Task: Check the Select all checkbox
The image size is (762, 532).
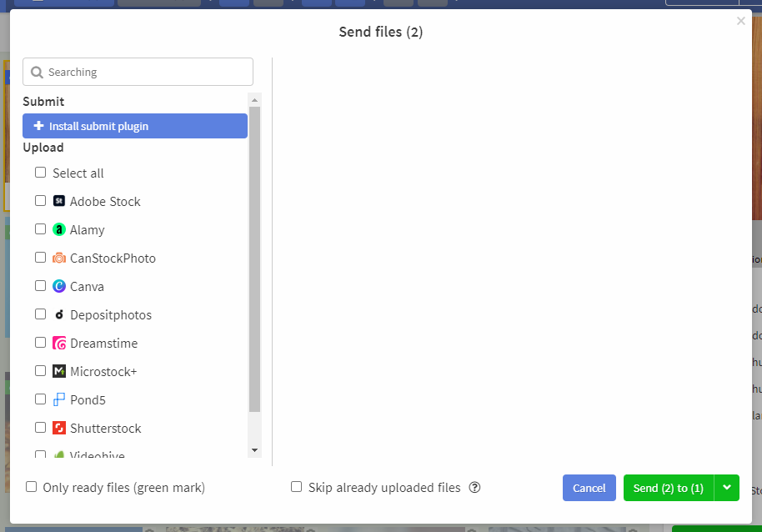Action: pyautogui.click(x=40, y=173)
